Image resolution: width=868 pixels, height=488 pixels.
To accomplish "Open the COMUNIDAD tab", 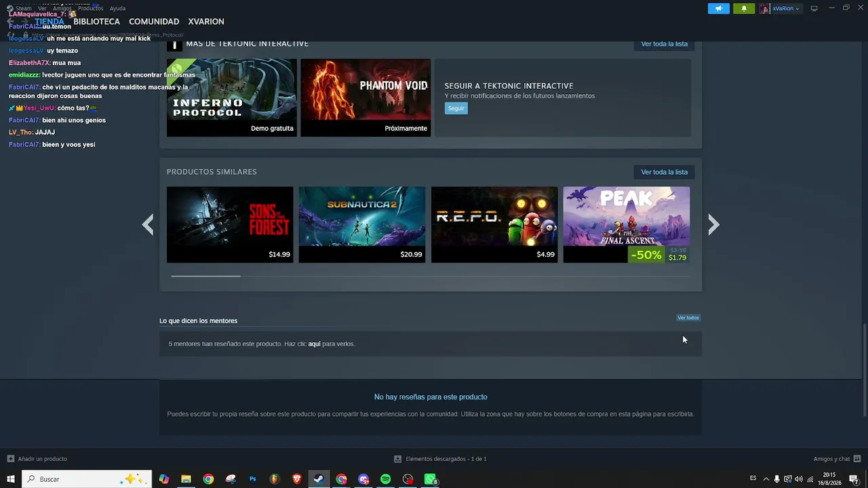I will [154, 22].
